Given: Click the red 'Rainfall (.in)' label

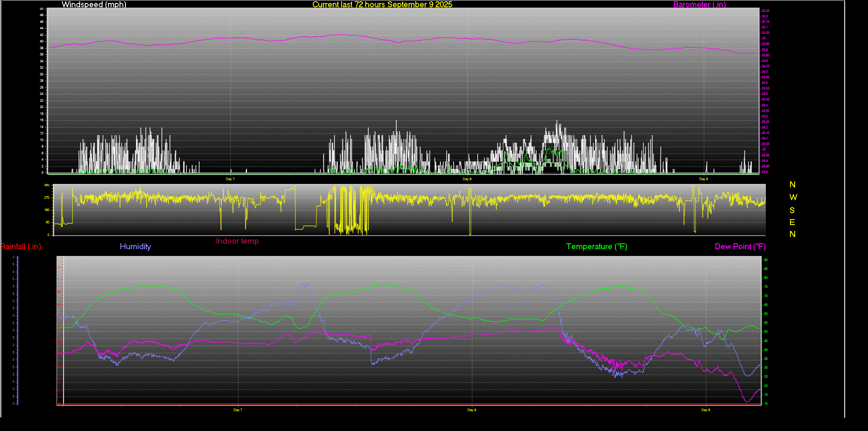Looking at the screenshot, I should pyautogui.click(x=21, y=246).
